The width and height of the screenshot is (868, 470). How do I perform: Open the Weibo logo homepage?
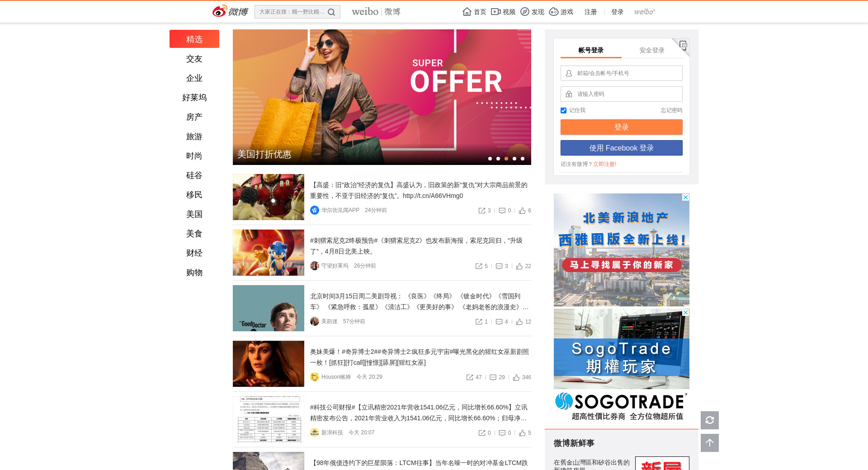point(230,11)
